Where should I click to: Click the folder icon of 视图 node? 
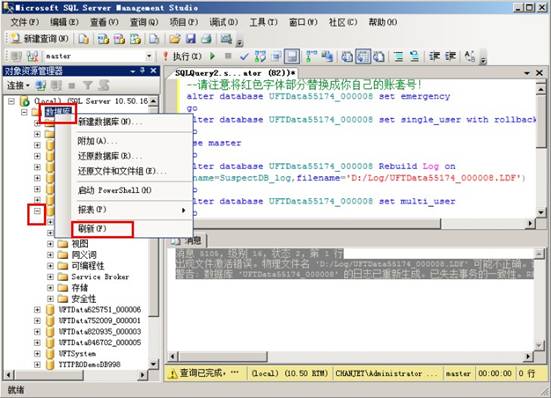click(63, 244)
